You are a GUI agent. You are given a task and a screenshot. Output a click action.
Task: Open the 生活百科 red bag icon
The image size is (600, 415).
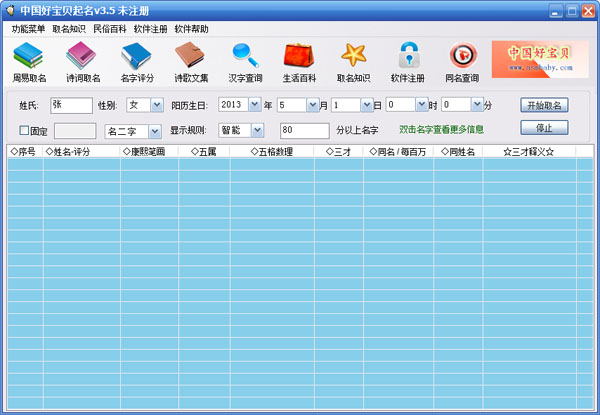click(x=299, y=56)
